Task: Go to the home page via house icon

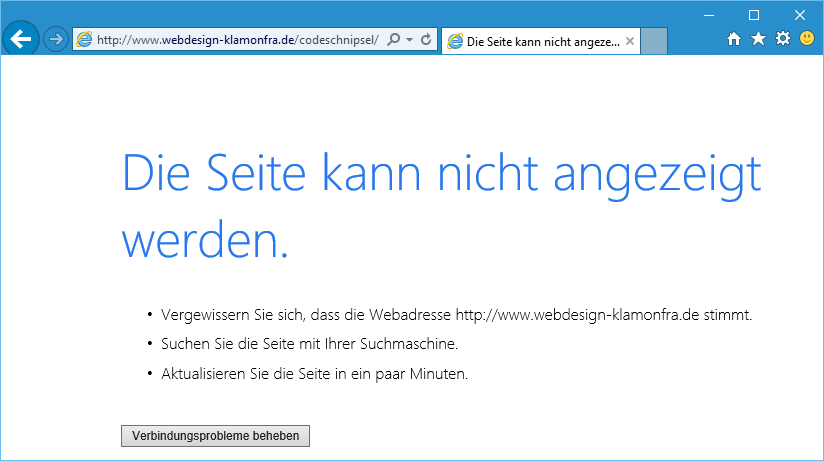Action: click(734, 39)
